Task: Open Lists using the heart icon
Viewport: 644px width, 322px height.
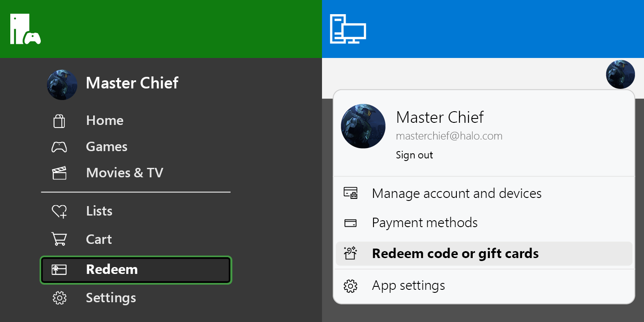Action: [59, 211]
